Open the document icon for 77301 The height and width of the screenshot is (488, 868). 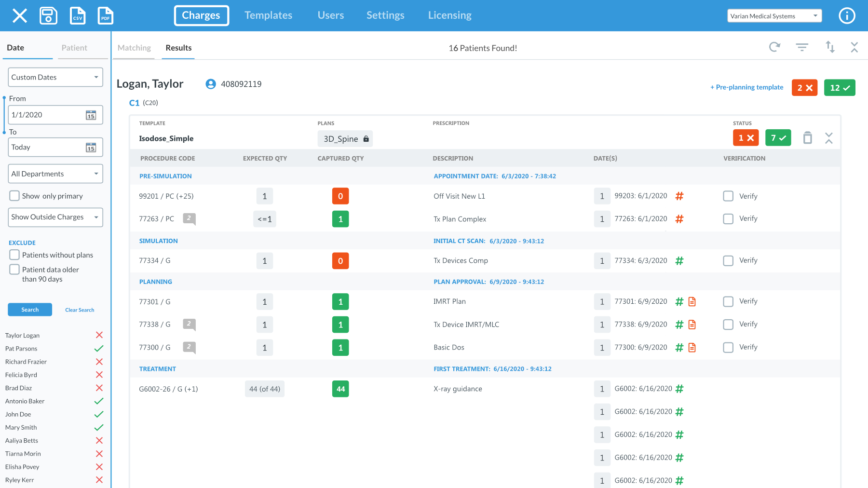(x=692, y=301)
